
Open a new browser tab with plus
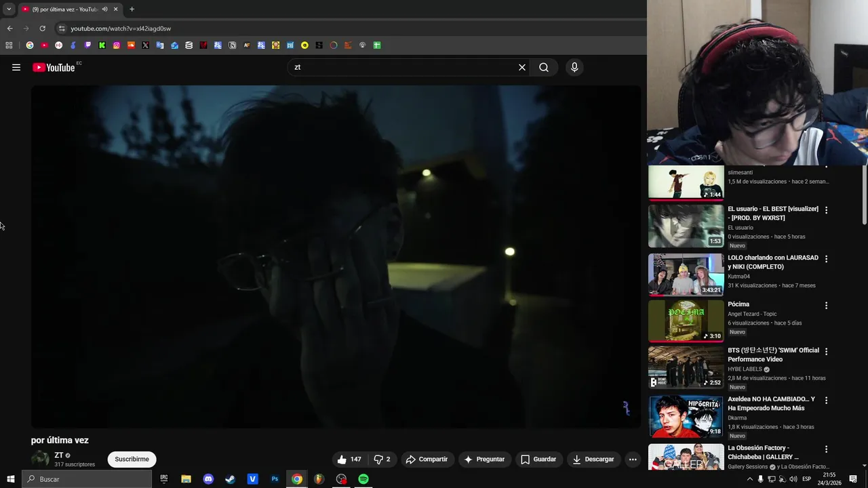coord(132,9)
